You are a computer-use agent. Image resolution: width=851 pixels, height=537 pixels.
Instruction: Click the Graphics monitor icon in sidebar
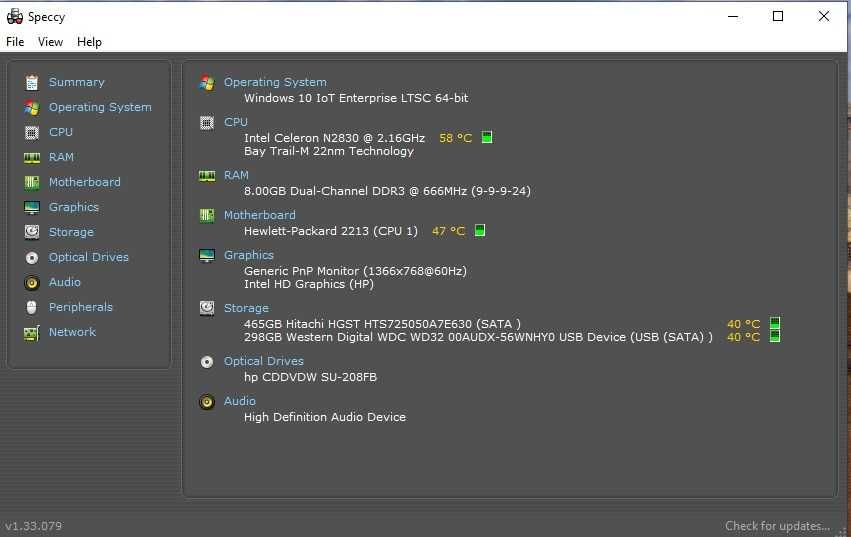click(x=32, y=207)
